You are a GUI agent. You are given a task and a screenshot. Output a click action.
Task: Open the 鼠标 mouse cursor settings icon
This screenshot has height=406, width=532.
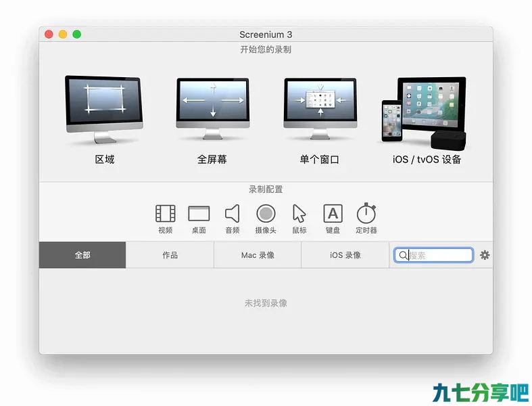299,214
